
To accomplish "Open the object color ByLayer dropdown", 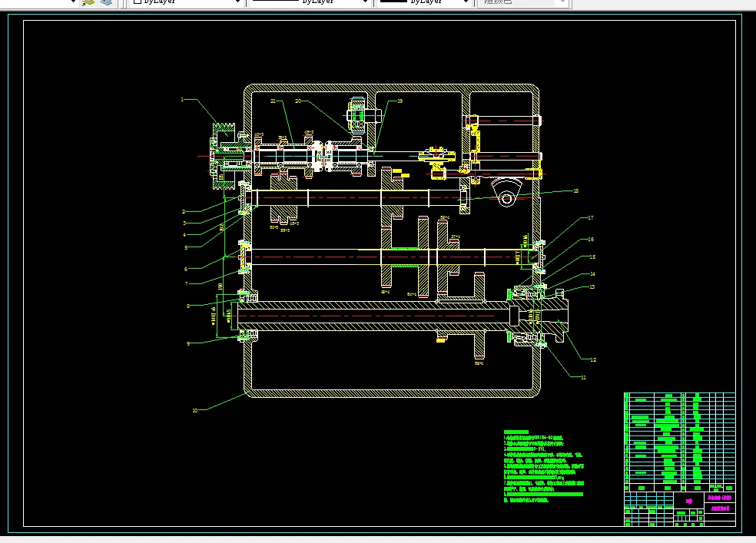I will 236,2.
